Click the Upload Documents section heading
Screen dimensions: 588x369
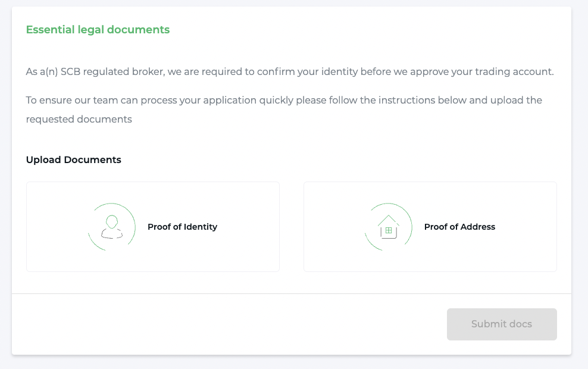(73, 160)
